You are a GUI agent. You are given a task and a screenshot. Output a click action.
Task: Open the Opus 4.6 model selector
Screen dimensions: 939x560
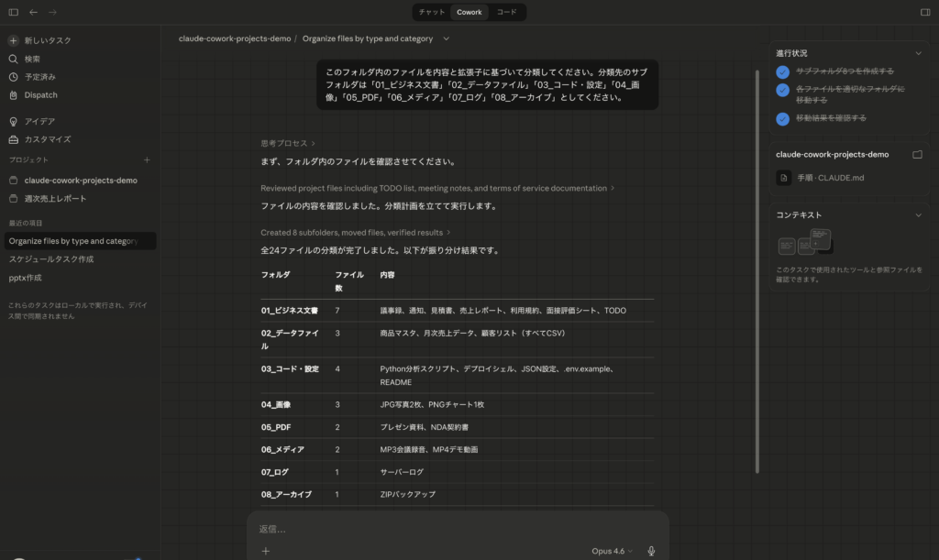pos(610,551)
